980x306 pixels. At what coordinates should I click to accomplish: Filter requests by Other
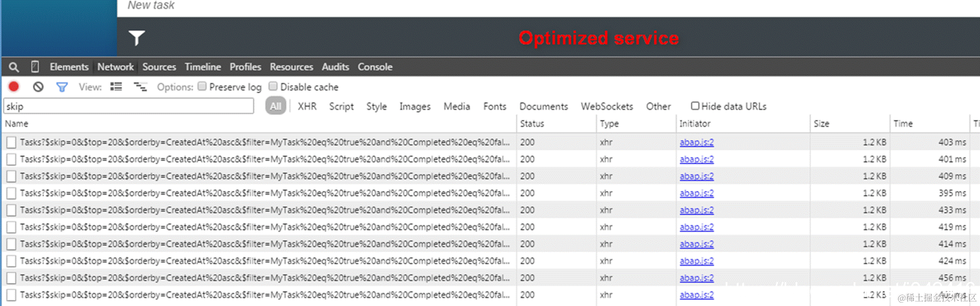[658, 107]
